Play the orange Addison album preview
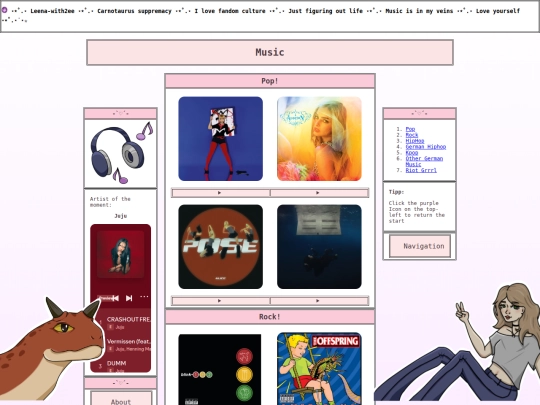The width and height of the screenshot is (540, 405). coord(319,193)
